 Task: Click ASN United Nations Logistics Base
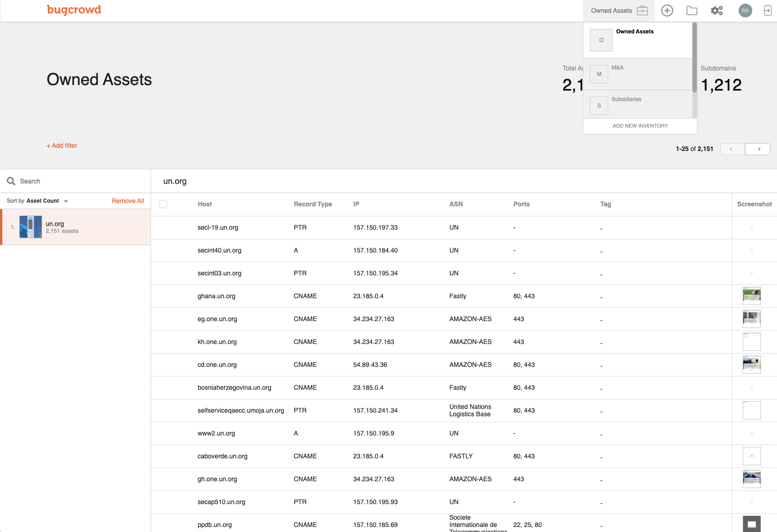coord(470,410)
